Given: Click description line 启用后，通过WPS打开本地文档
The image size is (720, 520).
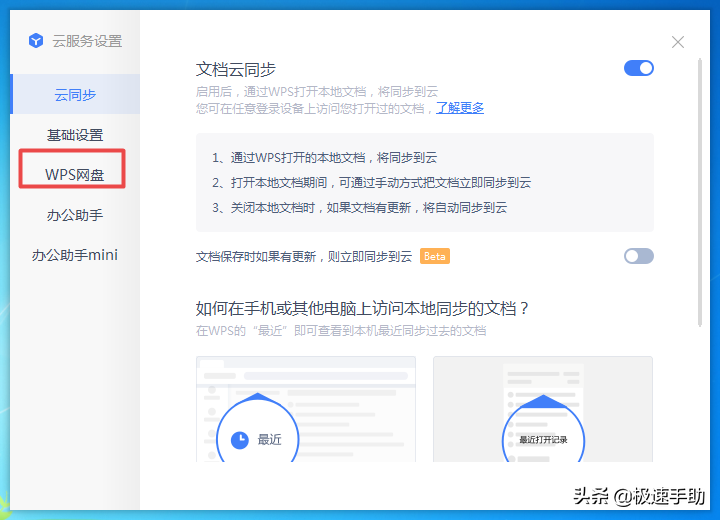Looking at the screenshot, I should [x=317, y=92].
